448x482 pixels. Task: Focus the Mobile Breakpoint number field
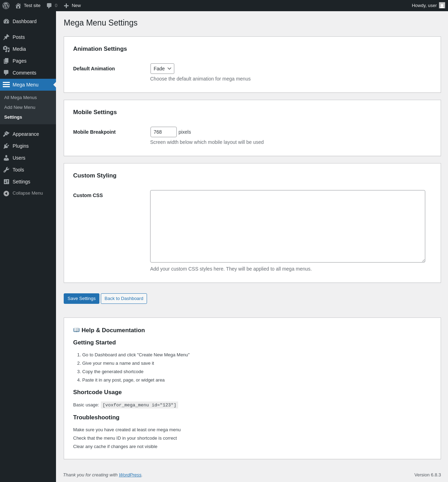tap(163, 132)
